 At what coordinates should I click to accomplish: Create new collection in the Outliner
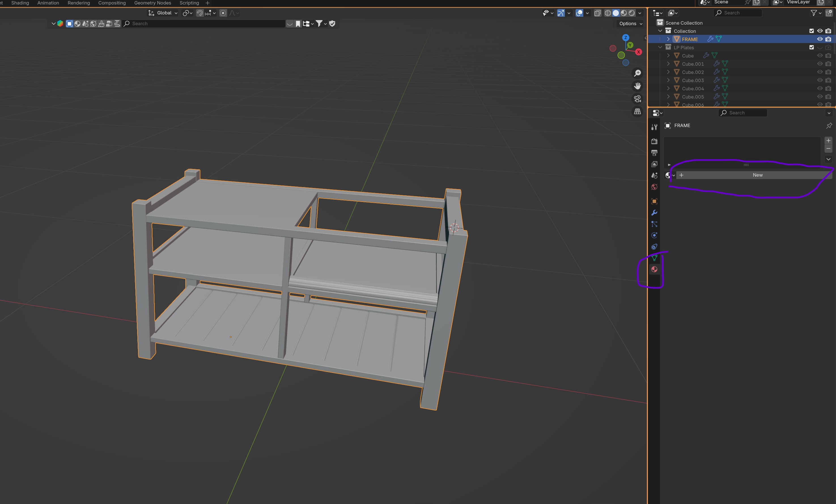point(829,13)
